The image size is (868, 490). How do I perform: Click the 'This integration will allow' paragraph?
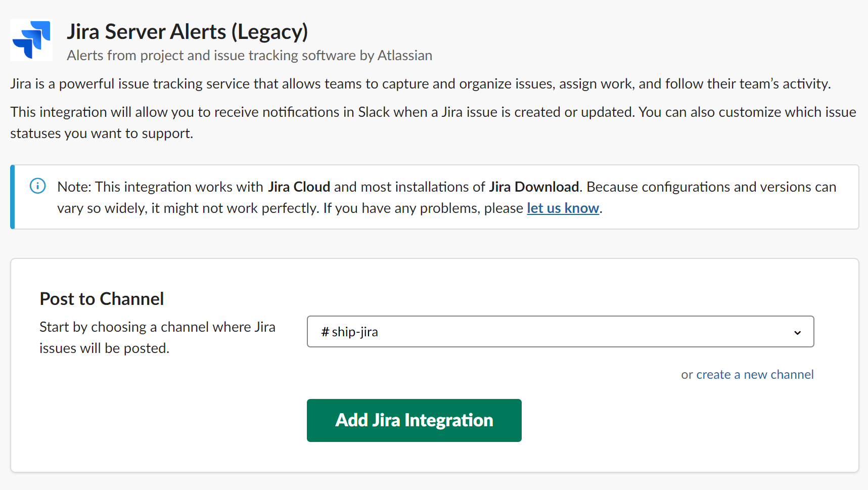pyautogui.click(x=433, y=112)
